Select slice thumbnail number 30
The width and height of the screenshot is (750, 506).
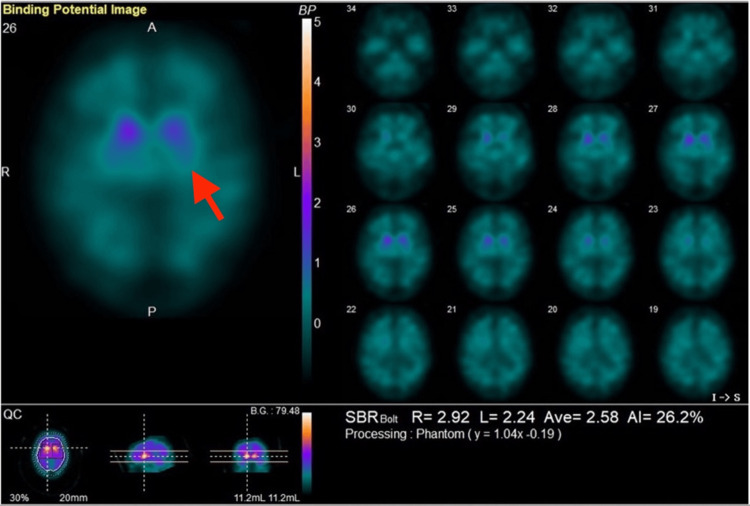pos(395,152)
